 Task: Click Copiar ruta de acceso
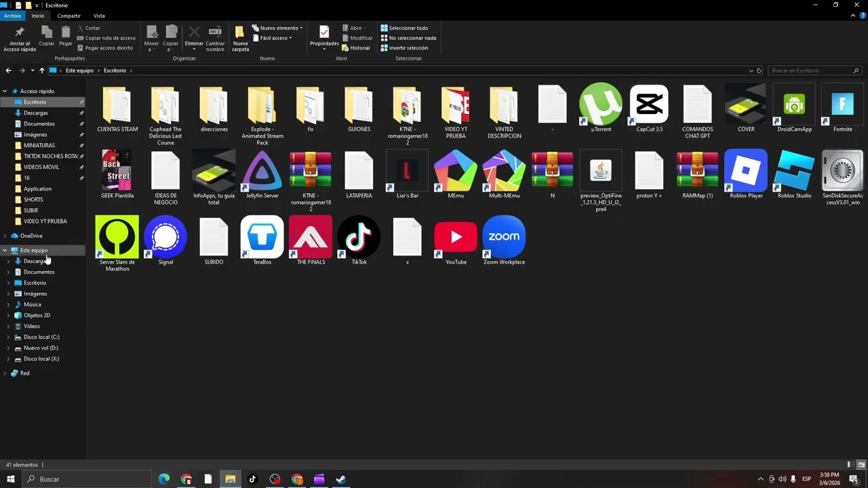point(106,38)
